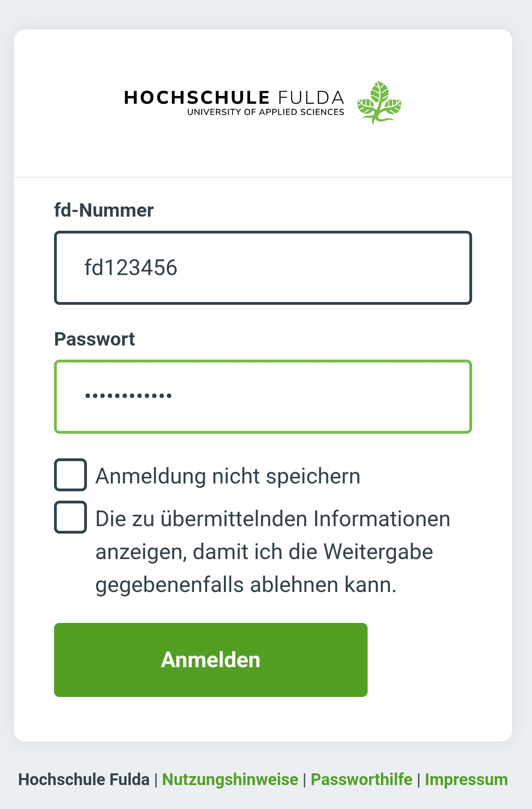Focus the fd-Nummer input field
The image size is (532, 809).
(263, 268)
